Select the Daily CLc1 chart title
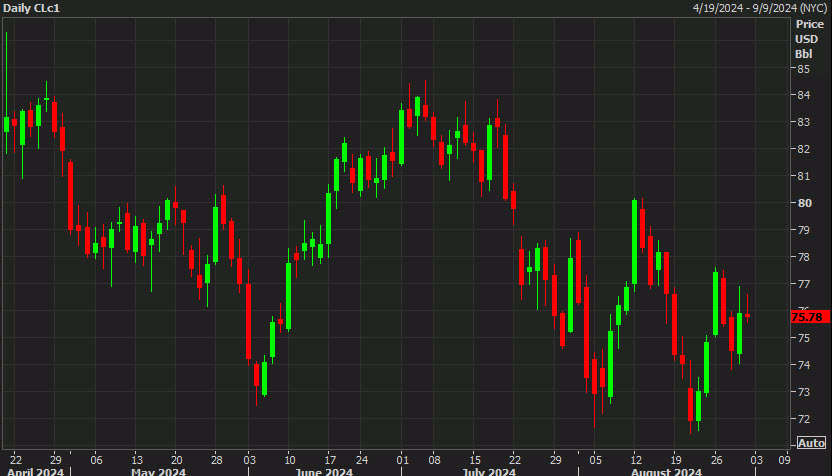The height and width of the screenshot is (476, 832). click(x=31, y=8)
